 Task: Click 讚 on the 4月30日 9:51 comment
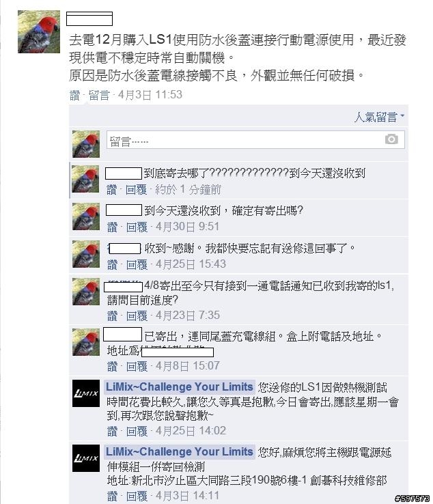click(112, 227)
